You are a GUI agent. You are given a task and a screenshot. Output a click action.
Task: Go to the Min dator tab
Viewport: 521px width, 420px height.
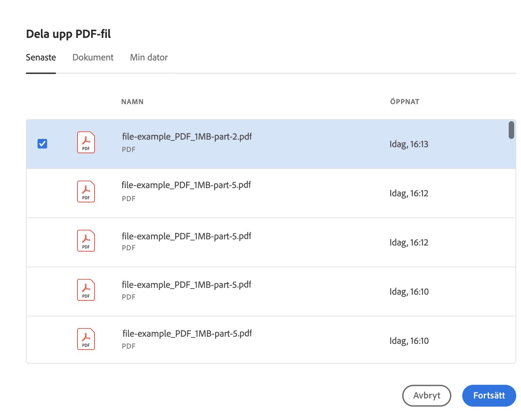tap(149, 57)
